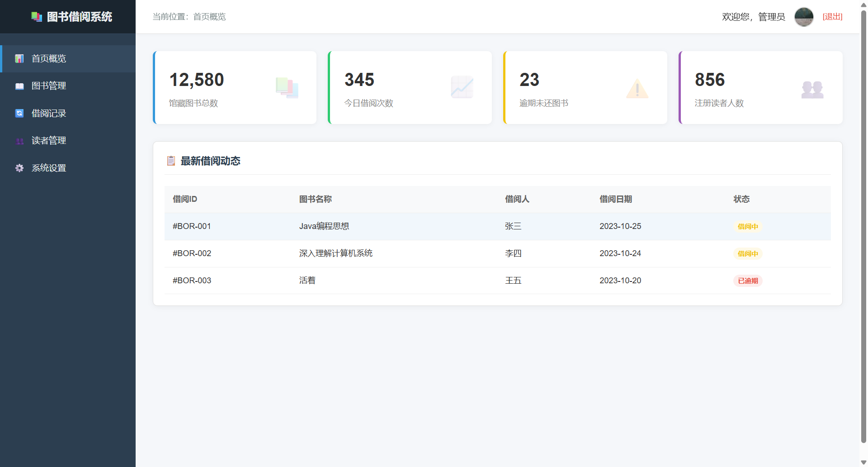The image size is (868, 467).
Task: Click the 退出 logout link
Action: click(x=832, y=17)
